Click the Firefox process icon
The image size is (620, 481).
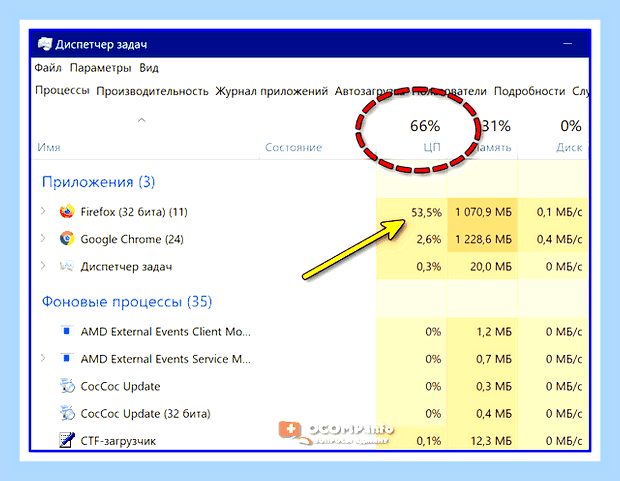[x=67, y=212]
